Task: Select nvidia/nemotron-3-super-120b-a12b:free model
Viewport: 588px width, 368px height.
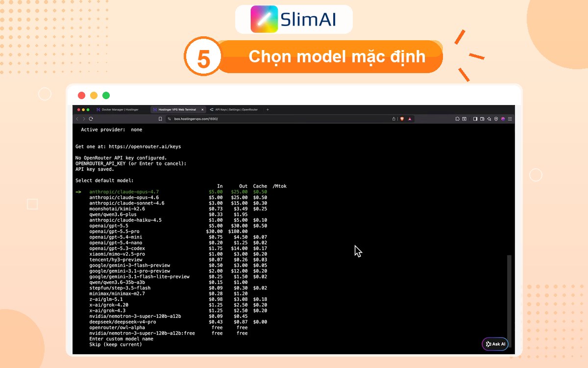Action: click(x=142, y=333)
